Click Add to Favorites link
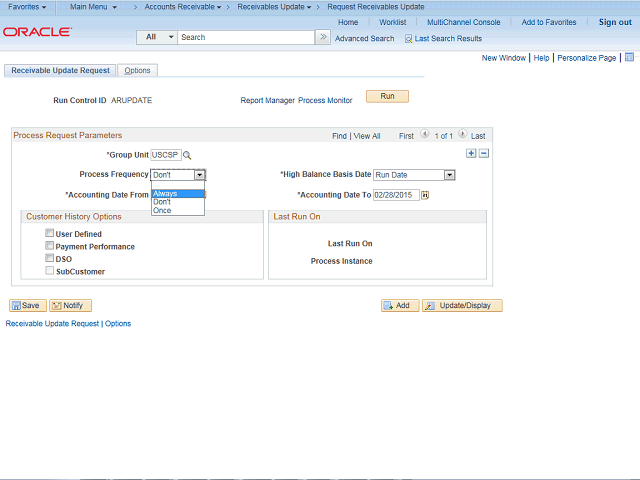This screenshot has width=640, height=480. pos(549,22)
